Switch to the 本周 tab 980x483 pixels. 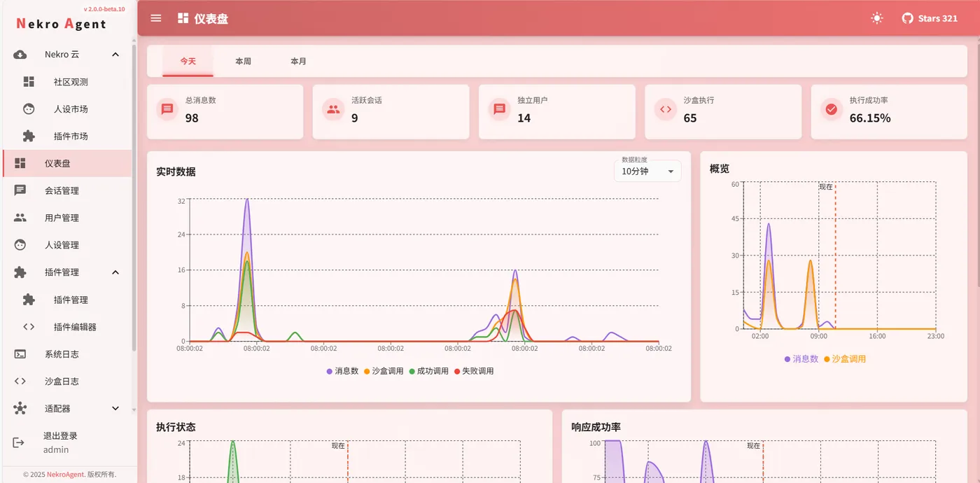243,62
